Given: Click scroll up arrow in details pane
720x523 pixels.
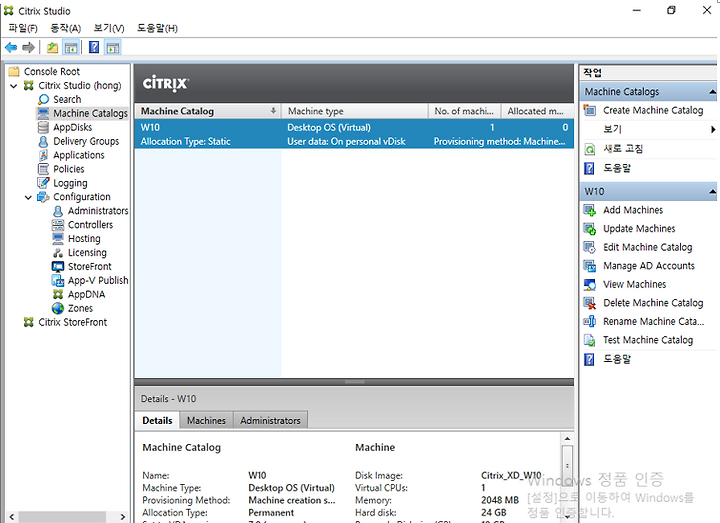Looking at the screenshot, I should point(567,439).
